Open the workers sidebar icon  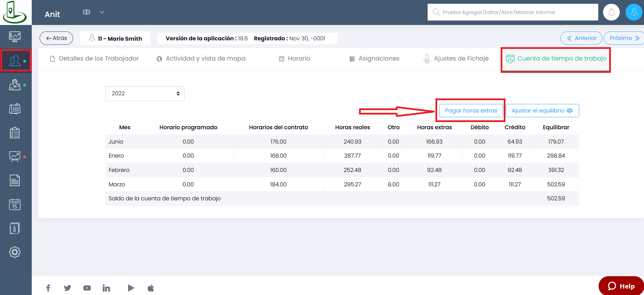point(15,61)
